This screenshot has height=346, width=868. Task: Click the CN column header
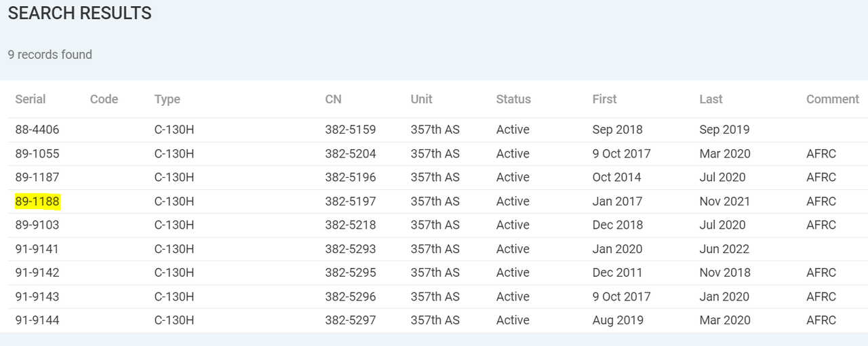pos(333,99)
